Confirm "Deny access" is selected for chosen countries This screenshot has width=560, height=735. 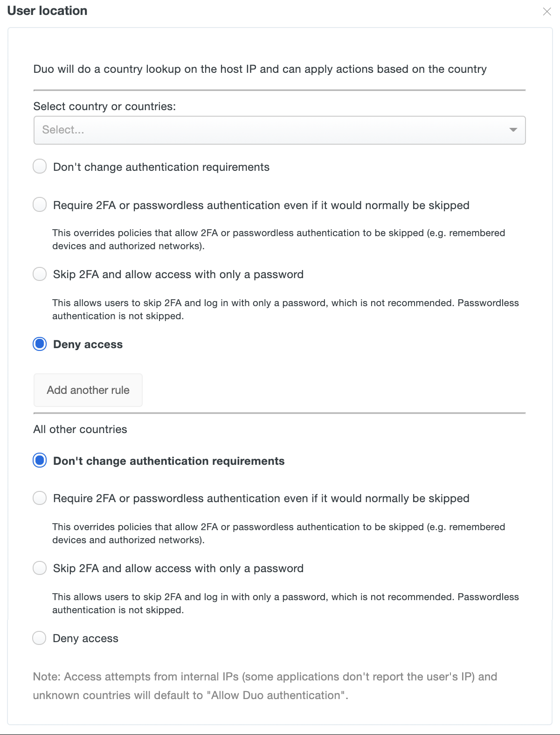40,344
